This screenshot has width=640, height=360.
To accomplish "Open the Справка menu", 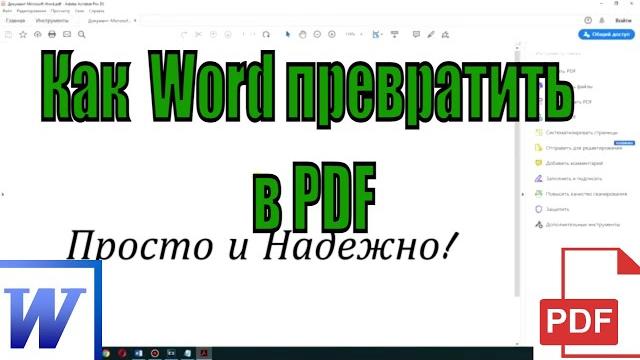I will [96, 11].
